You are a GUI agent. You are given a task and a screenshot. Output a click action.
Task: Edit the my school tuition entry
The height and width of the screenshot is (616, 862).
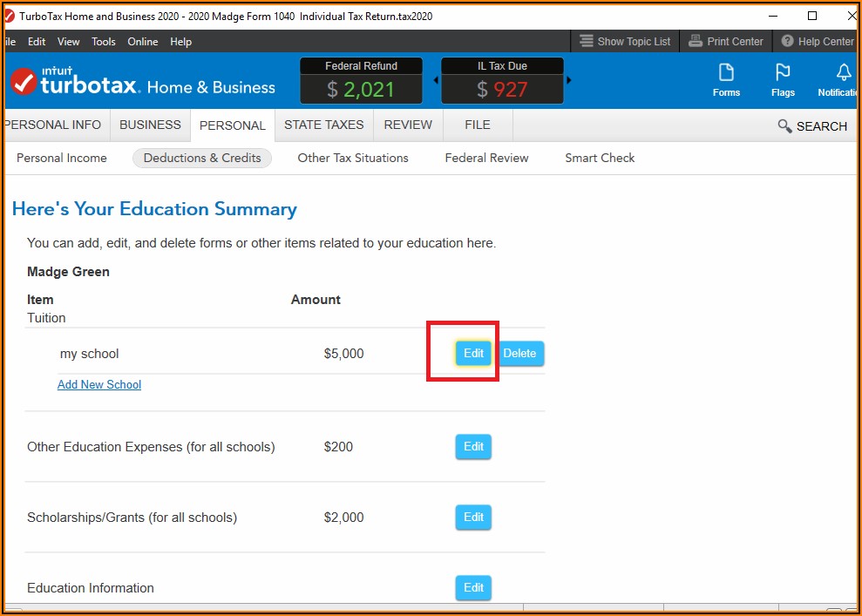(473, 354)
